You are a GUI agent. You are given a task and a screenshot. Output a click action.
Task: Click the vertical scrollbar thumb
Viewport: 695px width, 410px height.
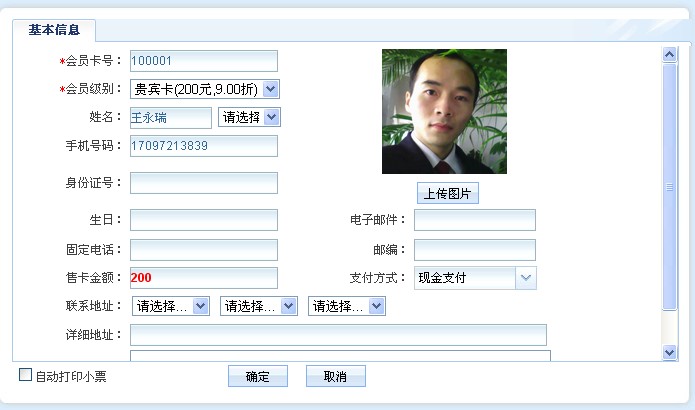click(669, 187)
